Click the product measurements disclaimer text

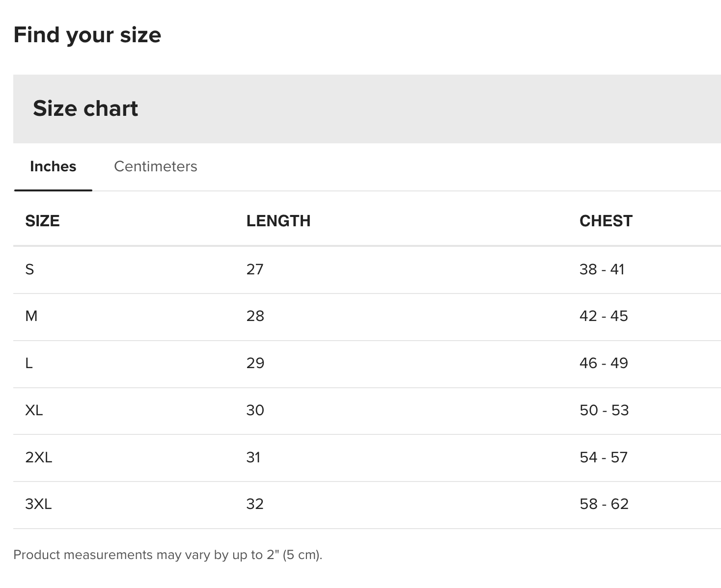pyautogui.click(x=167, y=555)
